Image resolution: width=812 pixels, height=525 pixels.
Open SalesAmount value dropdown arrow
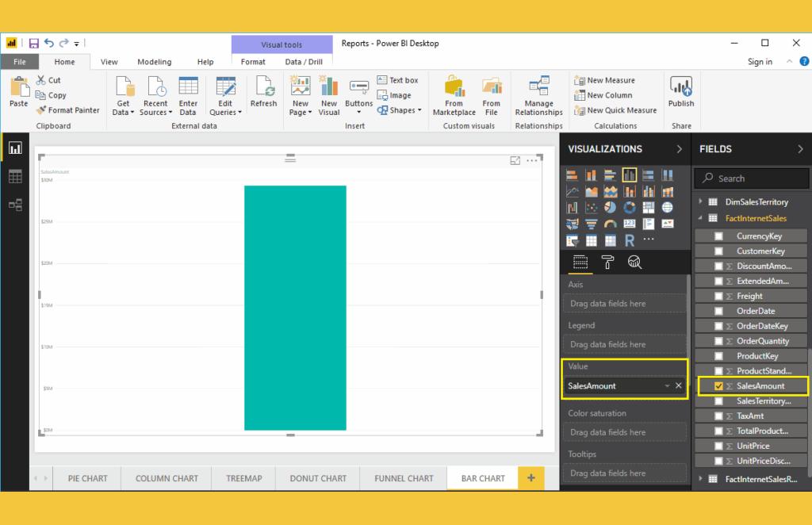pos(667,385)
